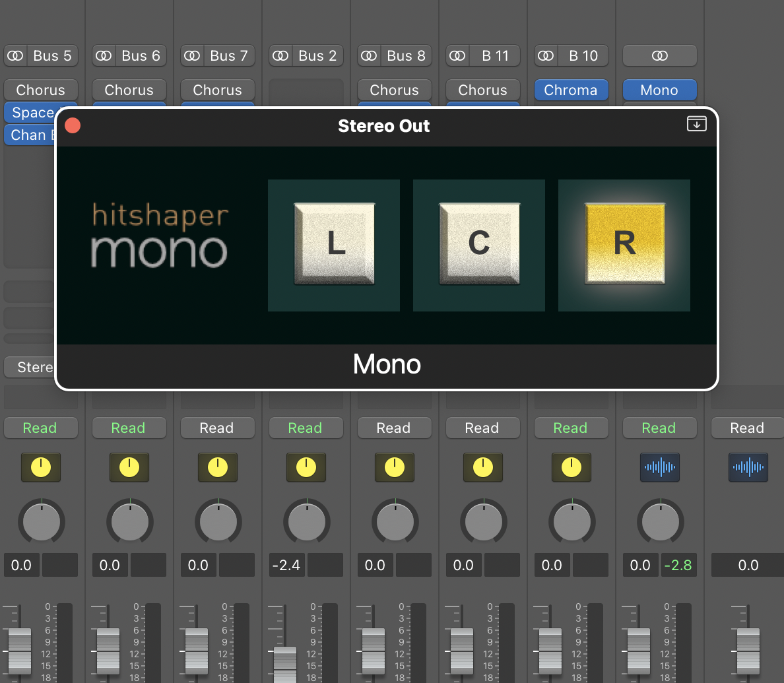Screen dimensions: 784x683
Task: Open the Read automation menu on last strip
Action: coord(747,428)
